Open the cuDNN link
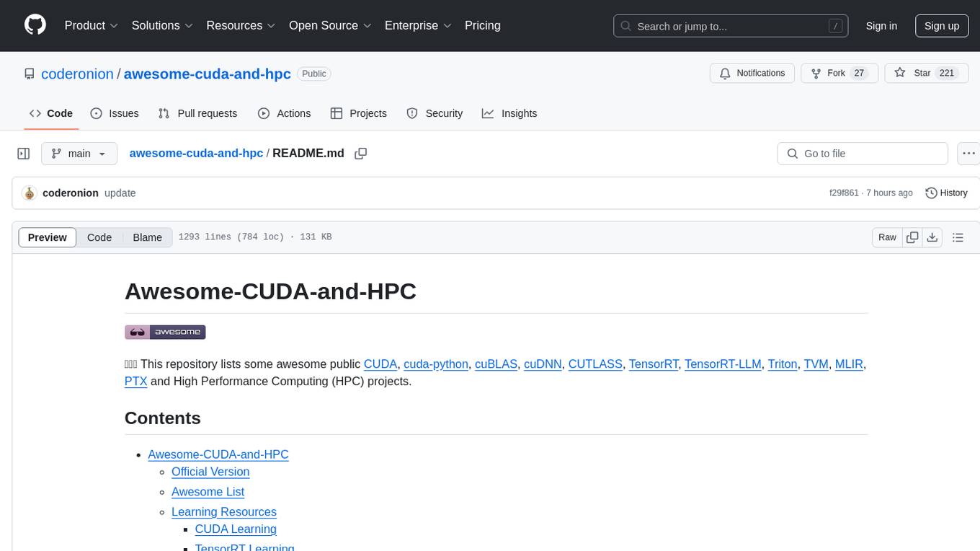 point(543,364)
